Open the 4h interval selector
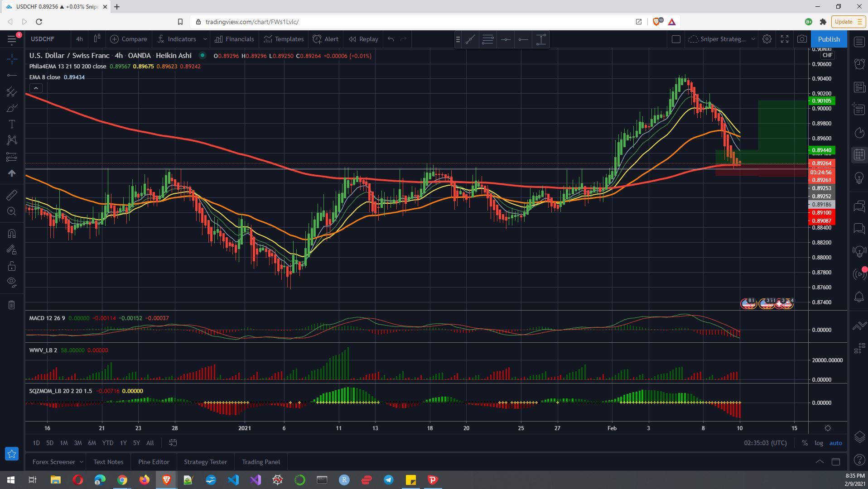The image size is (868, 489). 79,39
